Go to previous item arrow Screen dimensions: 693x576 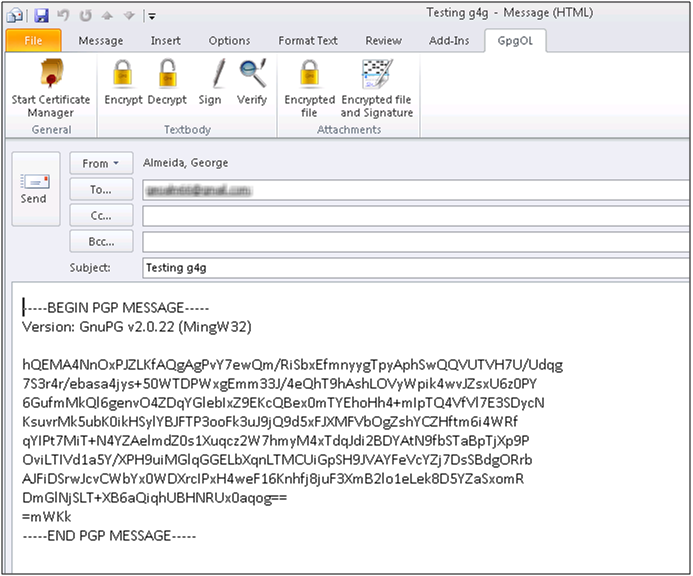pos(107,16)
